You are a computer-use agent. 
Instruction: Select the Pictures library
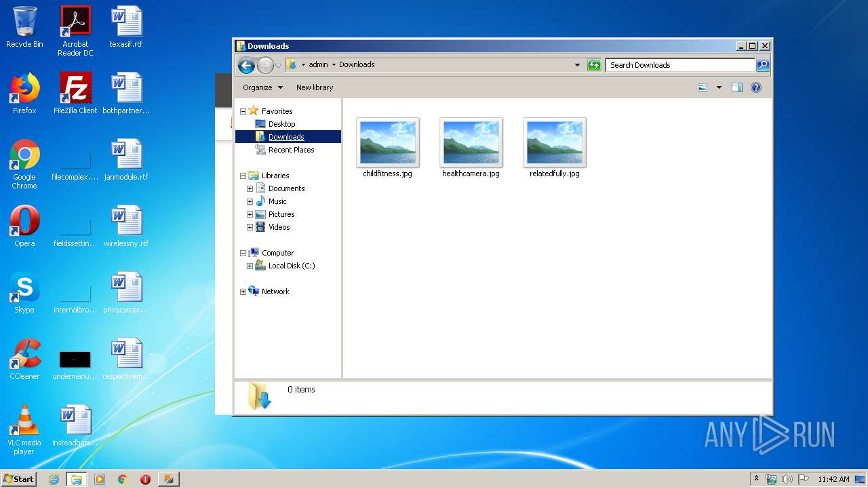[x=281, y=214]
